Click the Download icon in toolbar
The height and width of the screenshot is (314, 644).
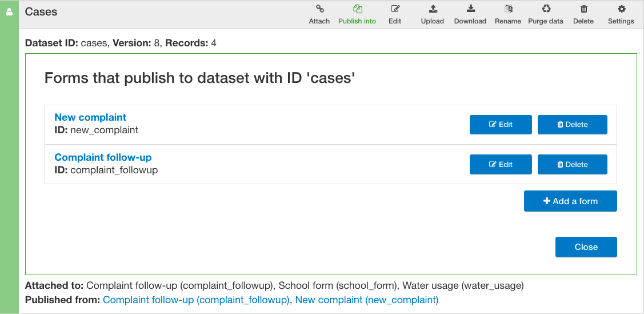pos(471,9)
